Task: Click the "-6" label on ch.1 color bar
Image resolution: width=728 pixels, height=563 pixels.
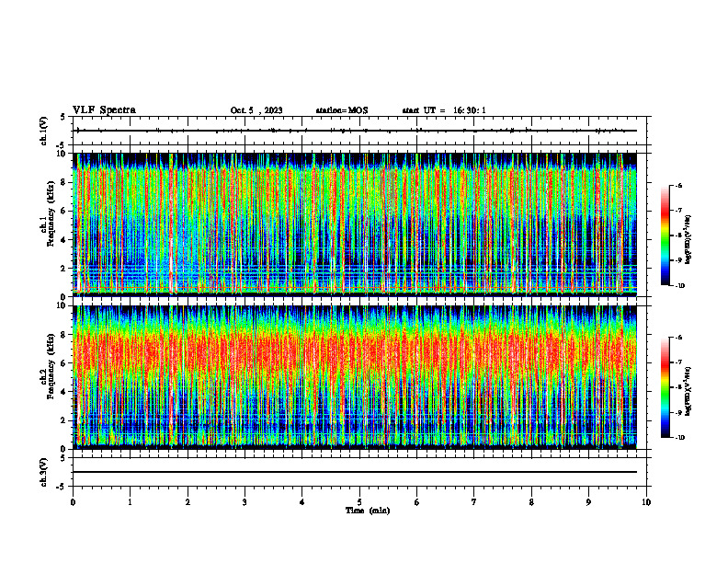Action: pyautogui.click(x=678, y=185)
